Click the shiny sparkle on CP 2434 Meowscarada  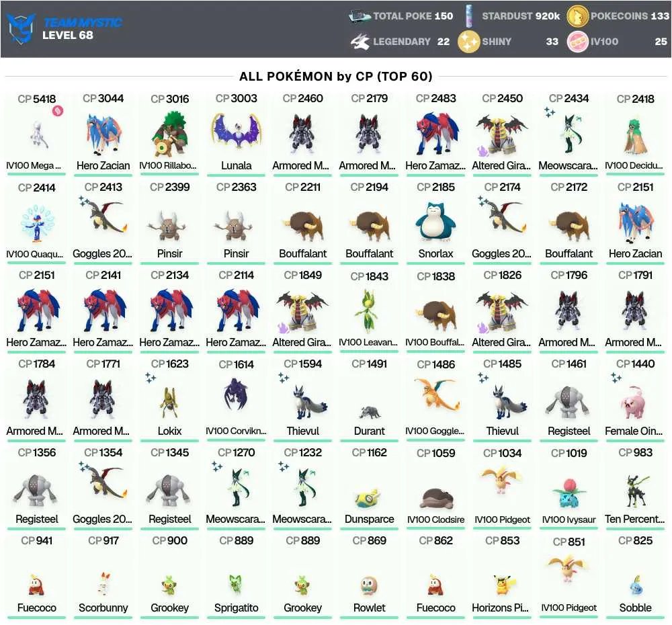(550, 112)
